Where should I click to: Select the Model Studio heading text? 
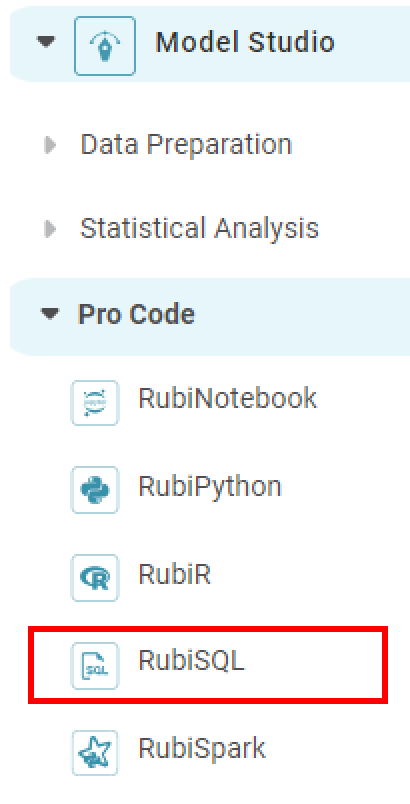pos(245,42)
